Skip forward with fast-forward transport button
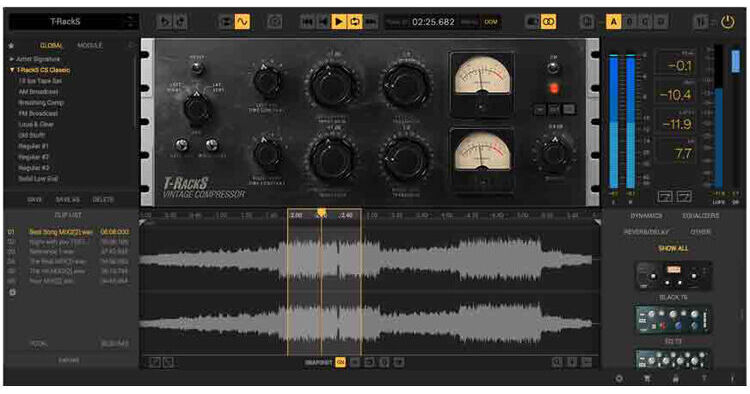The width and height of the screenshot is (750, 394). click(x=371, y=22)
